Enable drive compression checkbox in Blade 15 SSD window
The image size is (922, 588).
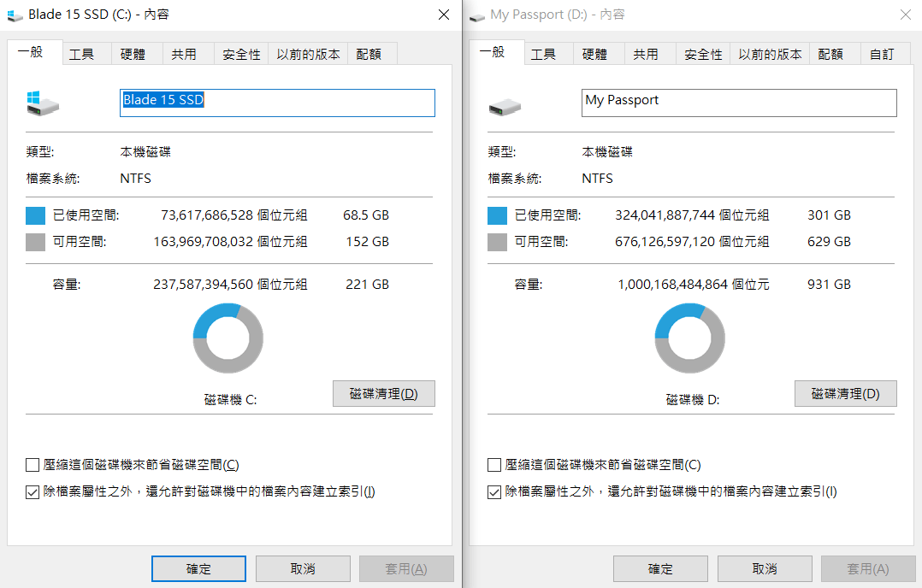click(33, 465)
